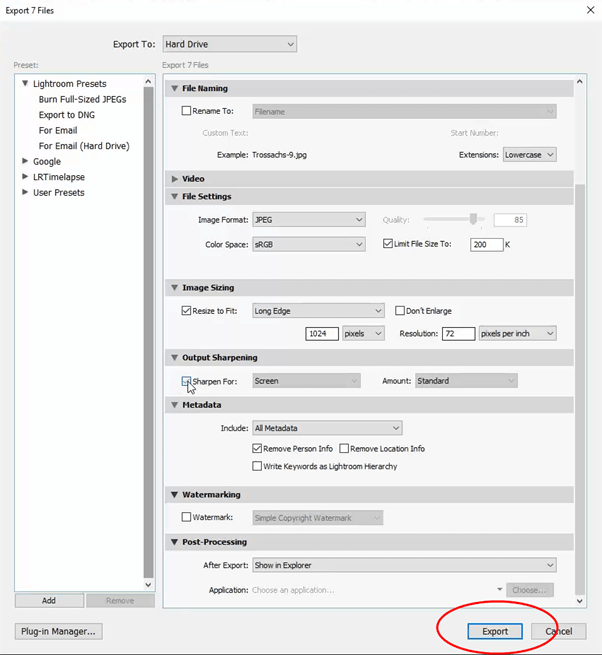Open the Long Edge resize dropdown
Viewport: 602px width, 655px height.
(x=318, y=311)
